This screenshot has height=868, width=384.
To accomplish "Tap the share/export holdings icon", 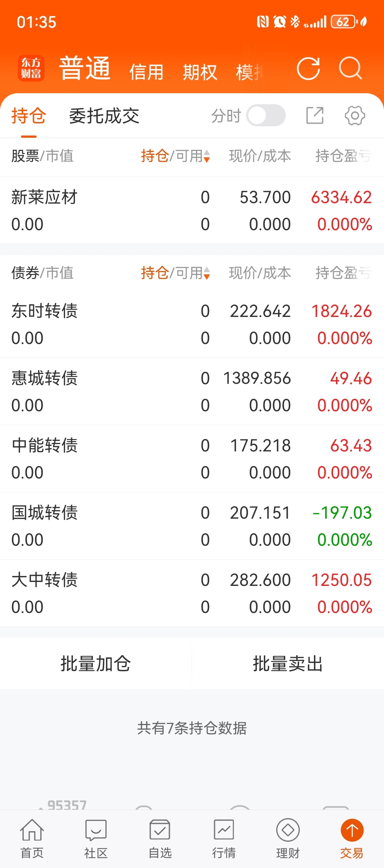I will coord(315,116).
